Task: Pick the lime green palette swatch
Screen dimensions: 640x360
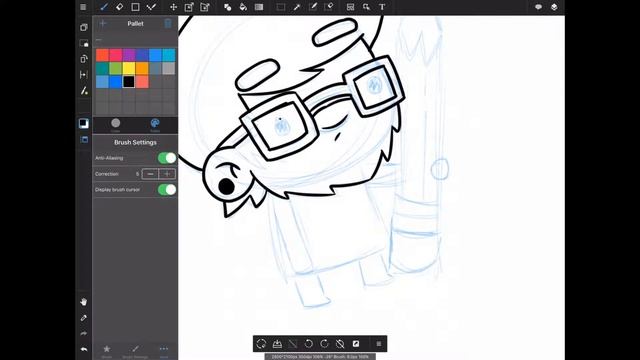Action: (116, 69)
